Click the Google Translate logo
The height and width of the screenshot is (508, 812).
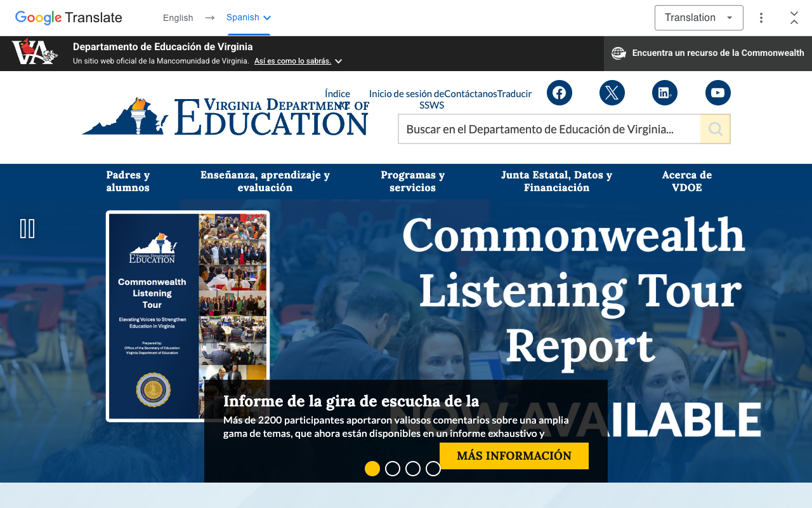[69, 18]
